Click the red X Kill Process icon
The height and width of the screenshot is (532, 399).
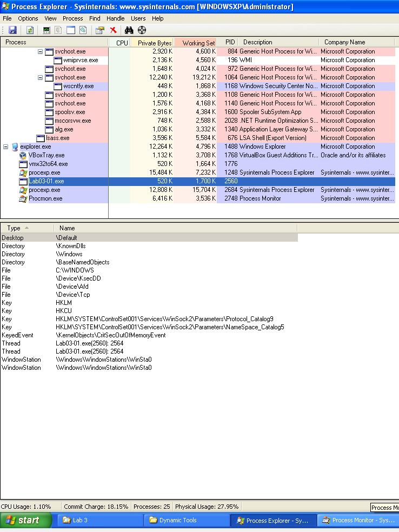click(x=114, y=30)
